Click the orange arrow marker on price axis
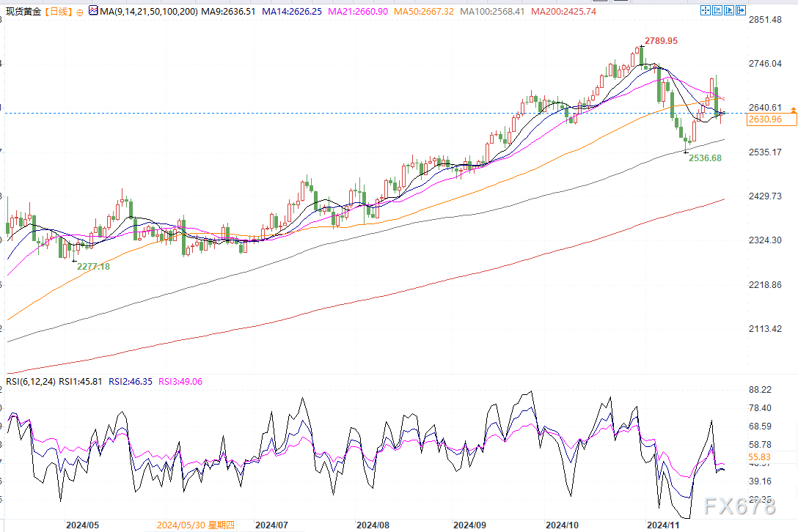This screenshot has width=798, height=532. coord(793,110)
